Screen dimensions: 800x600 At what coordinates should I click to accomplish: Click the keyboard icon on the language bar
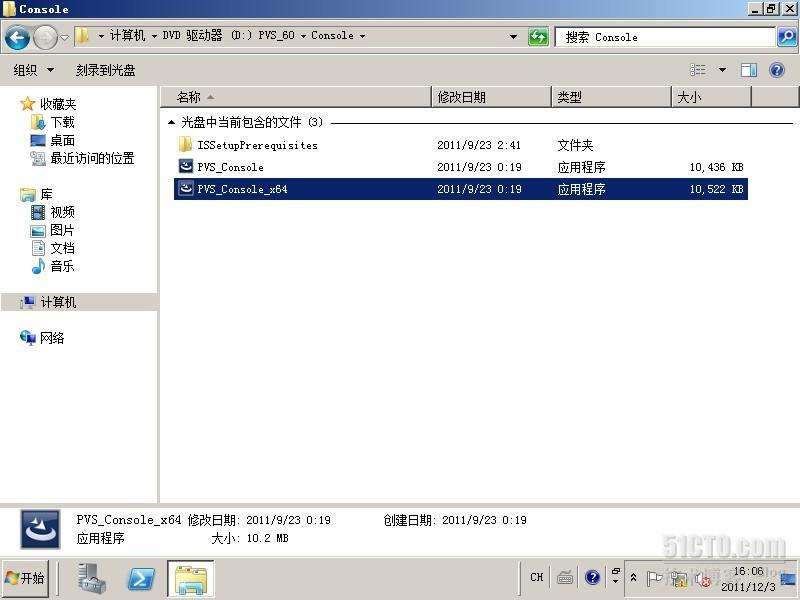coord(564,578)
